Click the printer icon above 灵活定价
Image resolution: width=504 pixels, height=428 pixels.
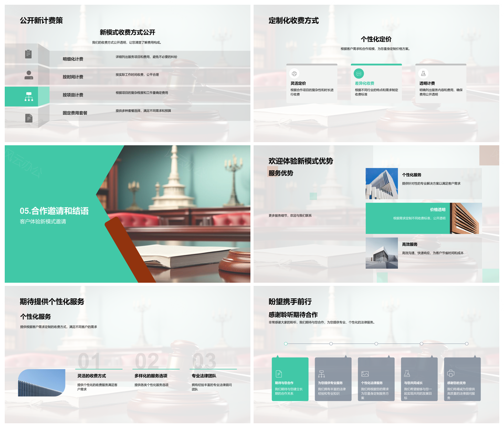click(294, 73)
